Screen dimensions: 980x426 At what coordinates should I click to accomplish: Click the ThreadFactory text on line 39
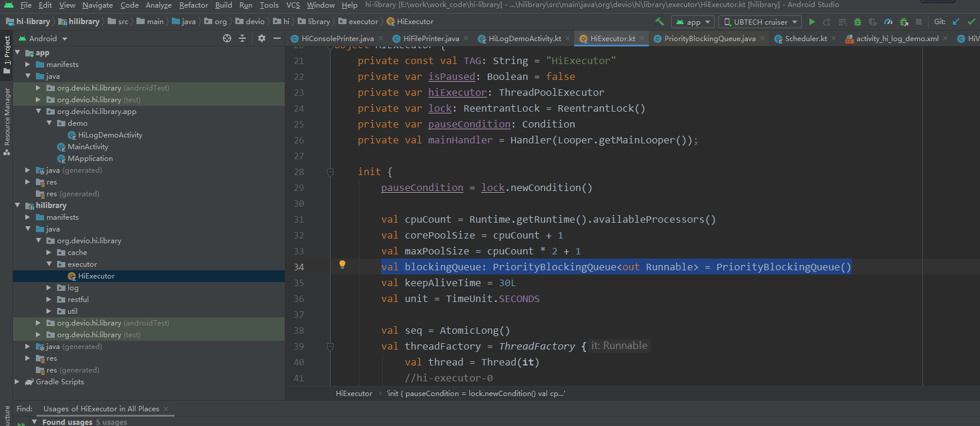pyautogui.click(x=536, y=347)
